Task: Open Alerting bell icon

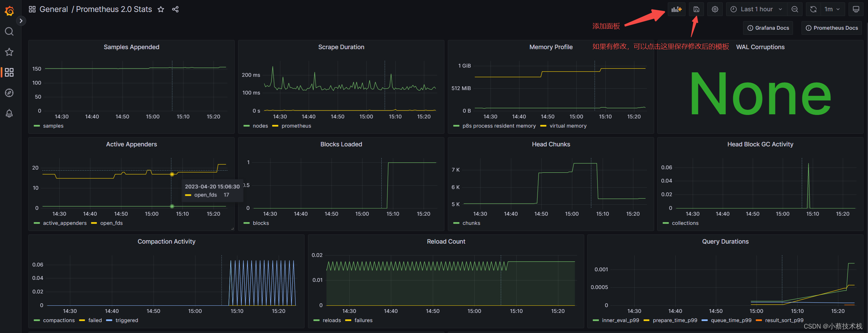Action: [9, 113]
